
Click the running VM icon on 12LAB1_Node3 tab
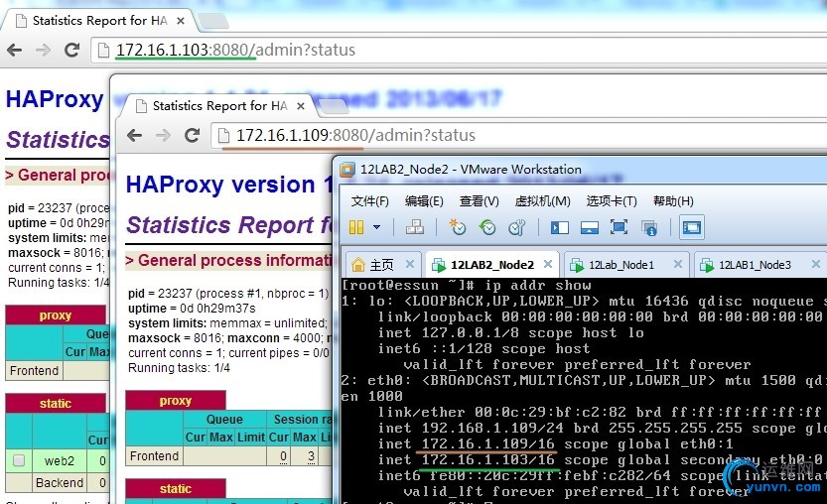click(x=707, y=265)
